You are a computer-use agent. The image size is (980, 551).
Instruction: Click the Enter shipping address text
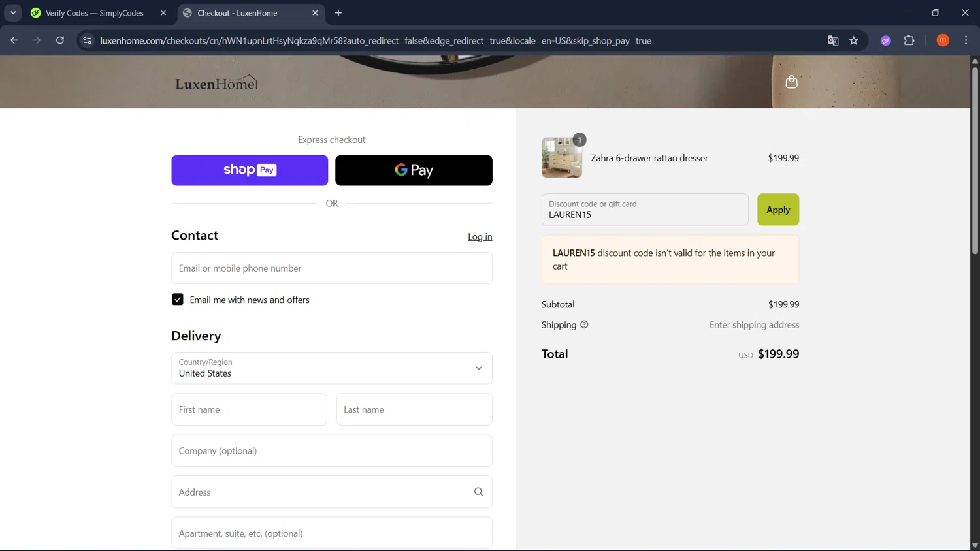(754, 325)
